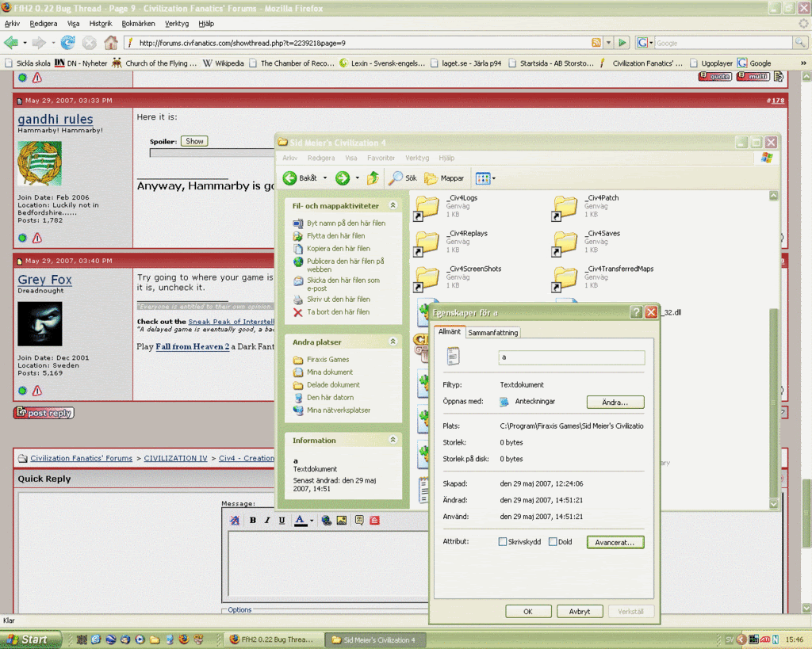Open Explorer Favoriter menu

(x=381, y=158)
